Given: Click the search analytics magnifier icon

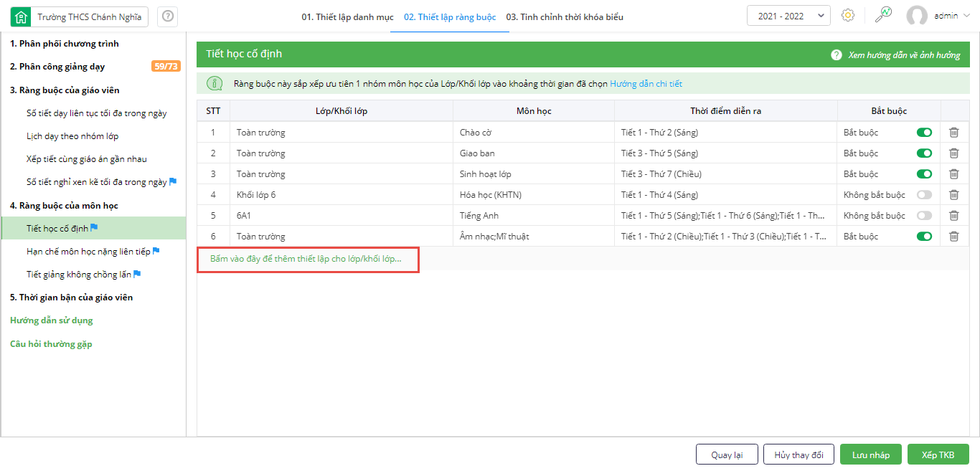Looking at the screenshot, I should (x=883, y=15).
